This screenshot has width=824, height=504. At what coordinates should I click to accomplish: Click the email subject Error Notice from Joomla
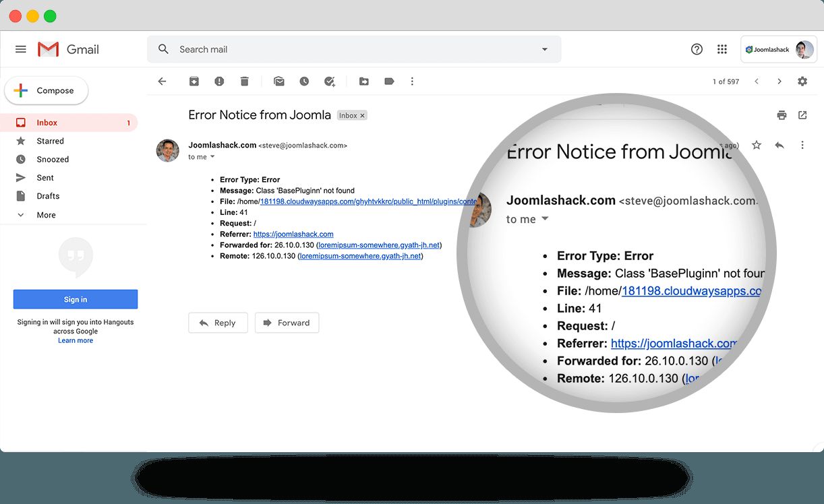pyautogui.click(x=260, y=115)
